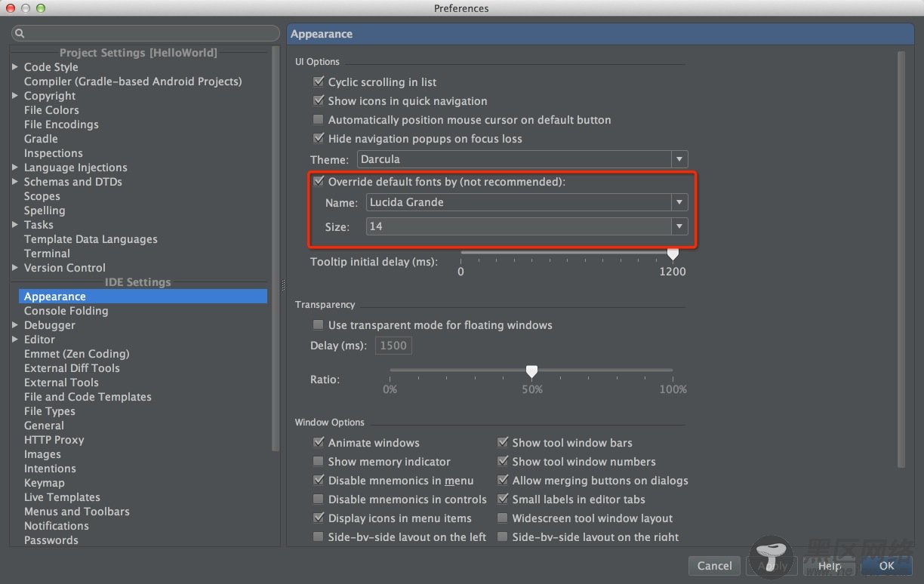Expand the Debugger tree node
The width and height of the screenshot is (924, 584).
15,325
